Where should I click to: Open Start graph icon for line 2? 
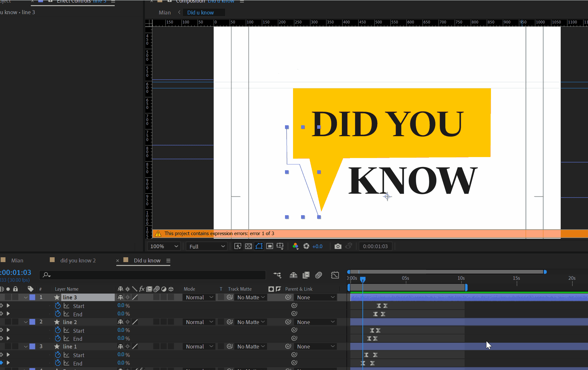[67, 330]
